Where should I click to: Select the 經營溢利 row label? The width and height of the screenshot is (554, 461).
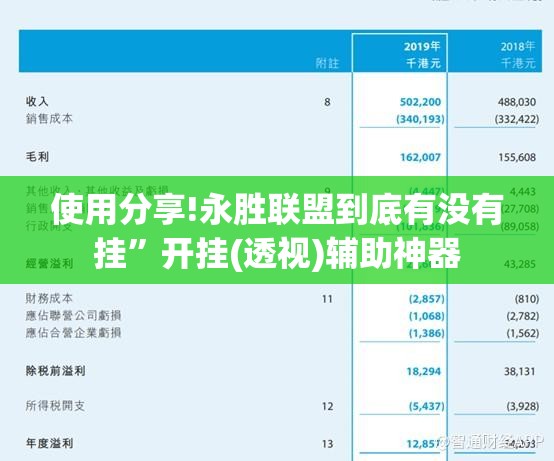tap(49, 264)
